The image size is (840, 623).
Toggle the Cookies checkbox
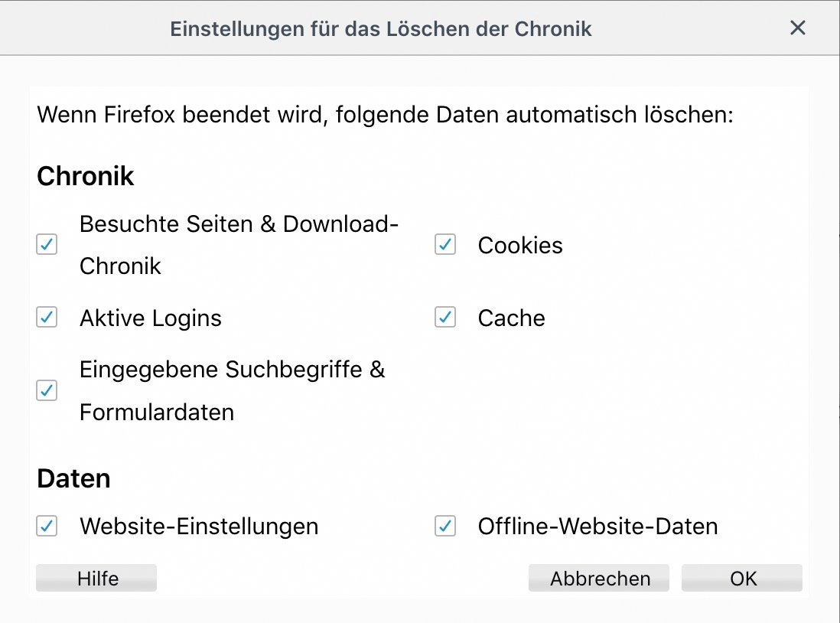(x=445, y=245)
